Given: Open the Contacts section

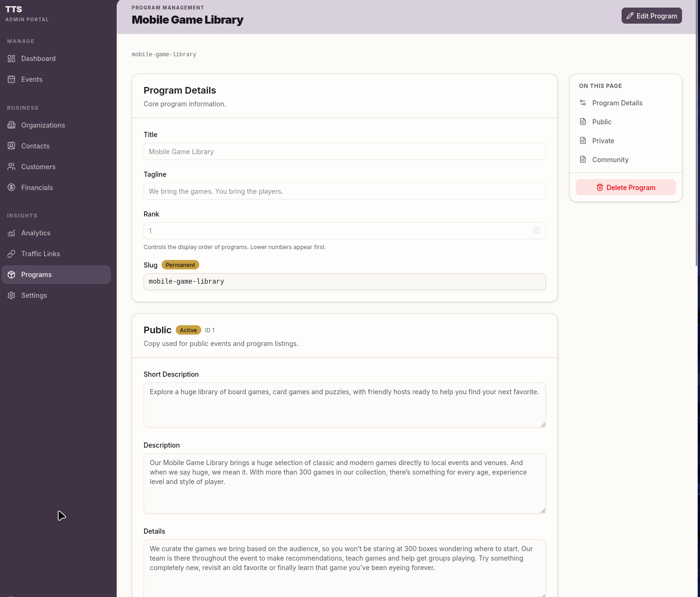Looking at the screenshot, I should coord(56,146).
